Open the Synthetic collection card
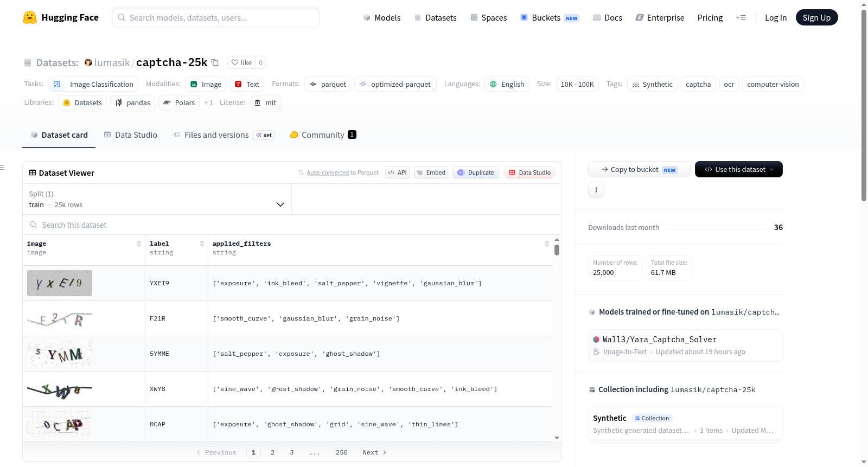This screenshot has height=467, width=868. point(685,424)
